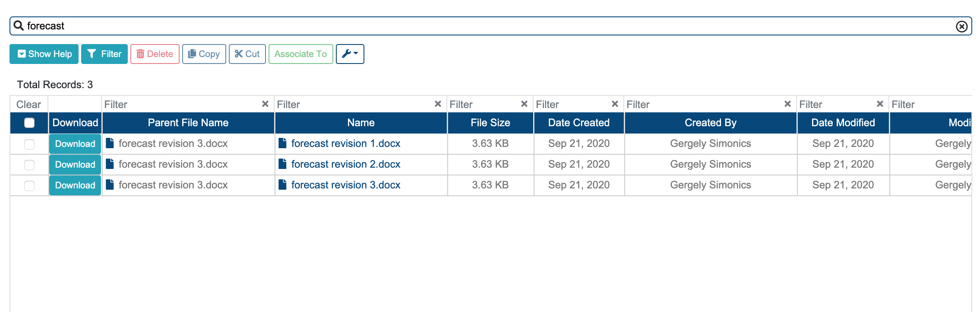This screenshot has width=980, height=312.
Task: Sort by Created By header
Action: [x=711, y=123]
